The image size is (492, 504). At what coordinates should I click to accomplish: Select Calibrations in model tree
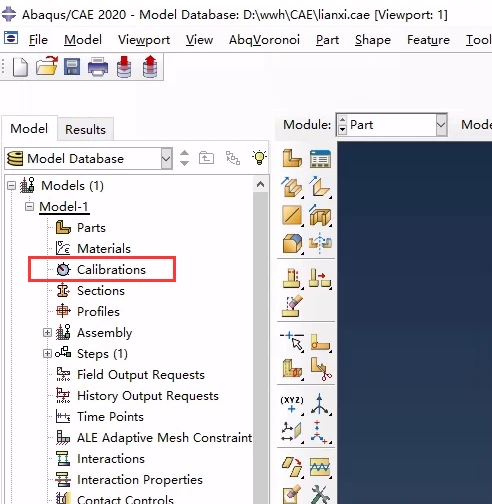click(111, 270)
